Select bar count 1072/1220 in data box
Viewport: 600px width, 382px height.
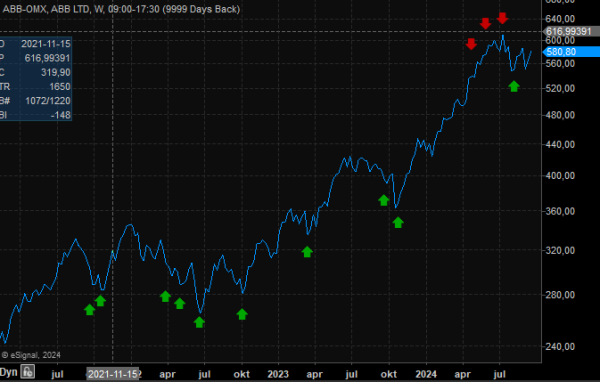point(48,101)
